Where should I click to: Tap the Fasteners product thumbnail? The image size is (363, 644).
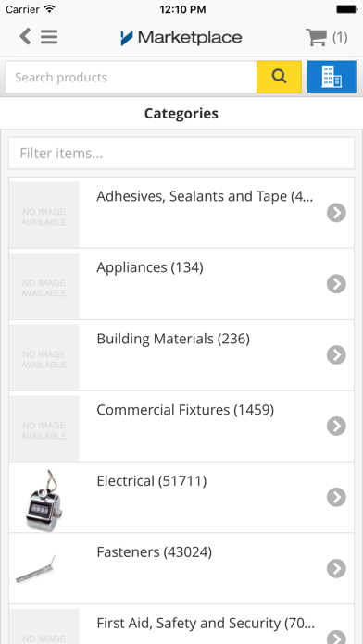pos(36,568)
